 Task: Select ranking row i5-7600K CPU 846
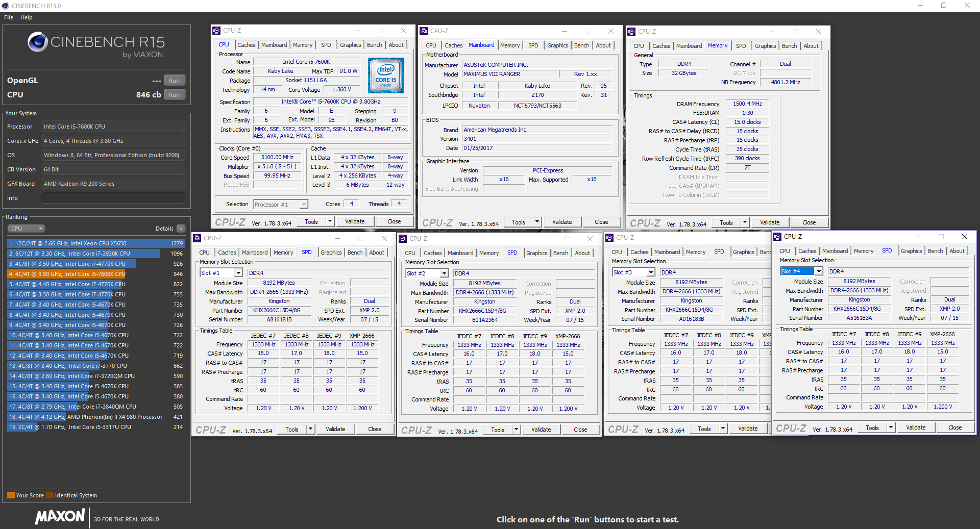[95, 274]
